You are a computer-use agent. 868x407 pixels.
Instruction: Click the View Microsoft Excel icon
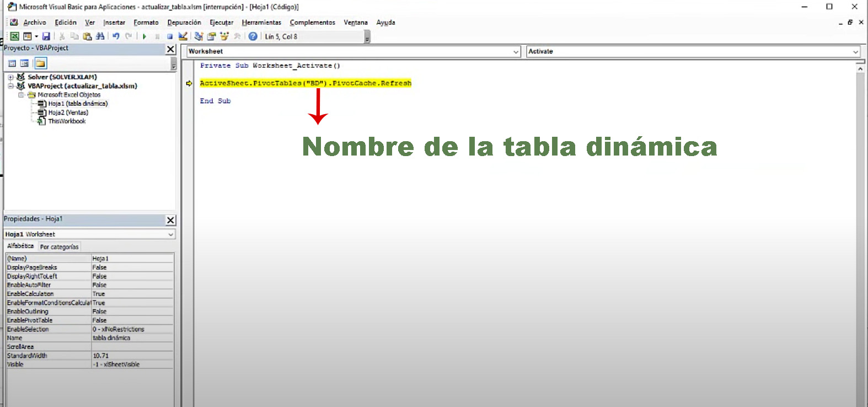(15, 36)
